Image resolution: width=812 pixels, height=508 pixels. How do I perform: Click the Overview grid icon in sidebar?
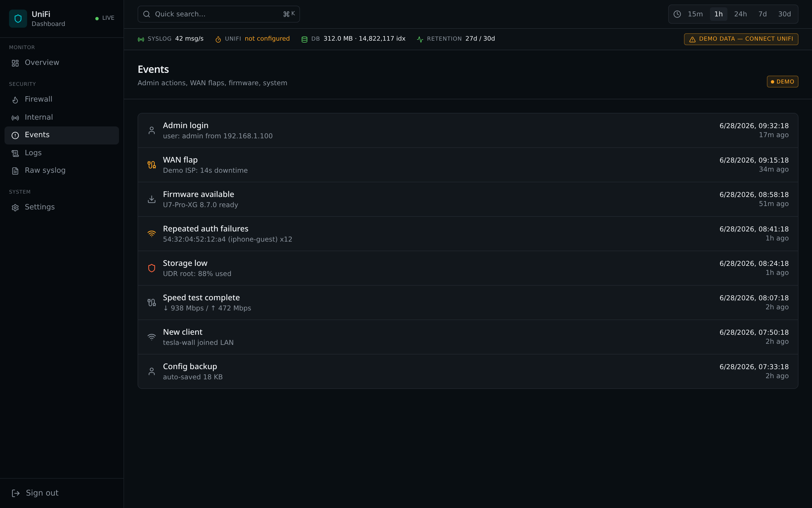[15, 63]
